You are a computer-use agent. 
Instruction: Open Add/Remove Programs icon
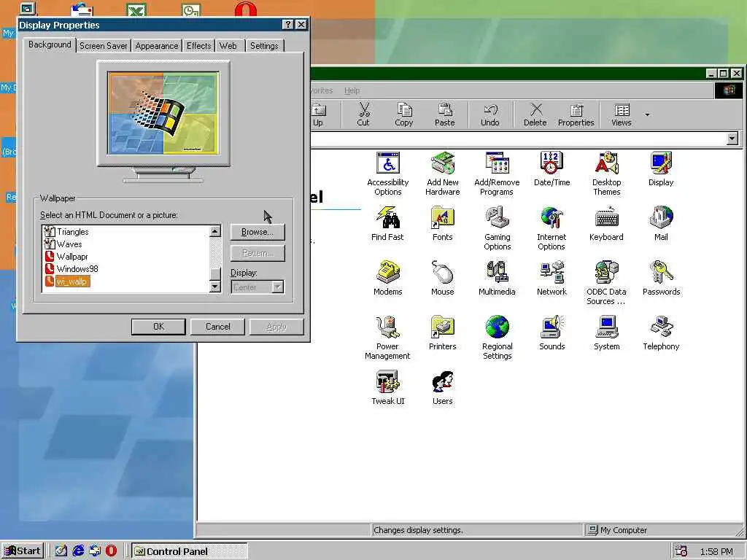497,174
